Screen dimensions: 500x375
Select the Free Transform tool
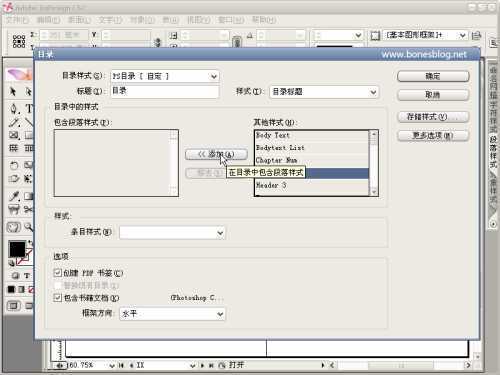(x=29, y=178)
